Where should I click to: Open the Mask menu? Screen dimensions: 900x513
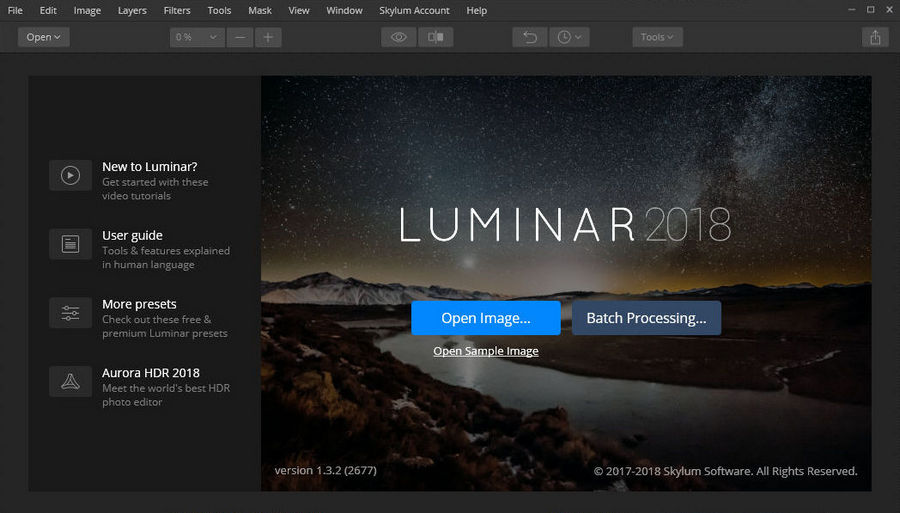tap(260, 10)
